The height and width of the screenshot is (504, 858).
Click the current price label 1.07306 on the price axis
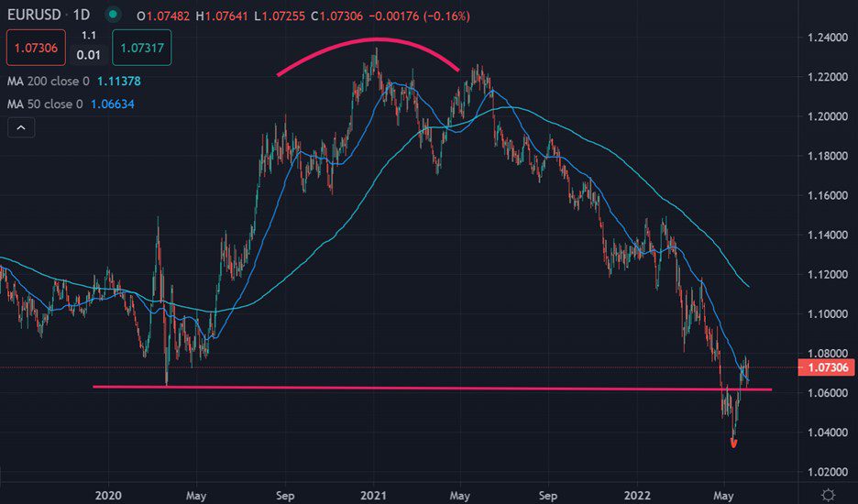pyautogui.click(x=830, y=367)
